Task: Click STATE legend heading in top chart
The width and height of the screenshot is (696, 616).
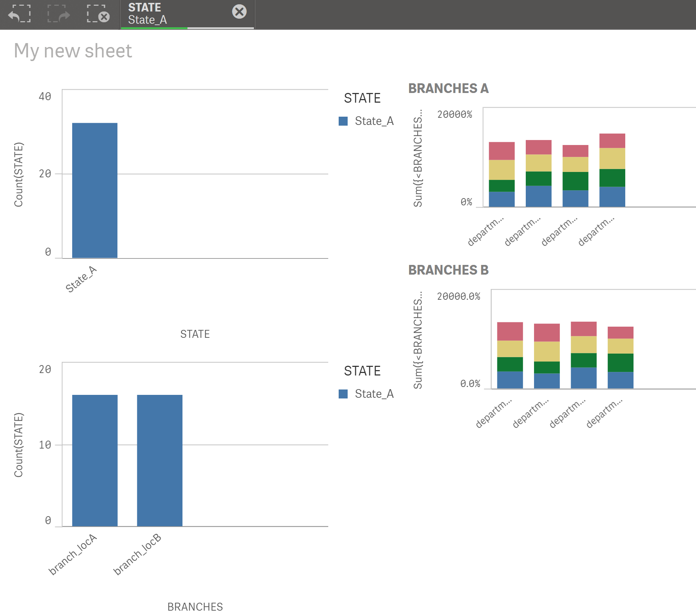Action: [x=362, y=98]
